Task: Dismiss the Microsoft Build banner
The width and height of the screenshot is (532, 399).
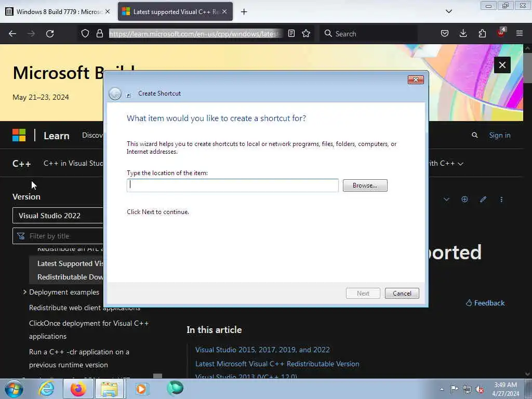Action: pos(502,65)
